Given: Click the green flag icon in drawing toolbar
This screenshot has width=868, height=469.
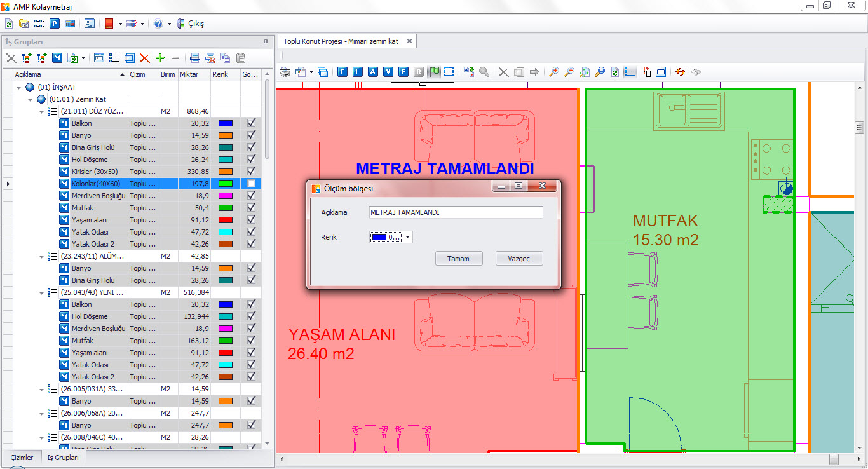Looking at the screenshot, I should pyautogui.click(x=435, y=72).
